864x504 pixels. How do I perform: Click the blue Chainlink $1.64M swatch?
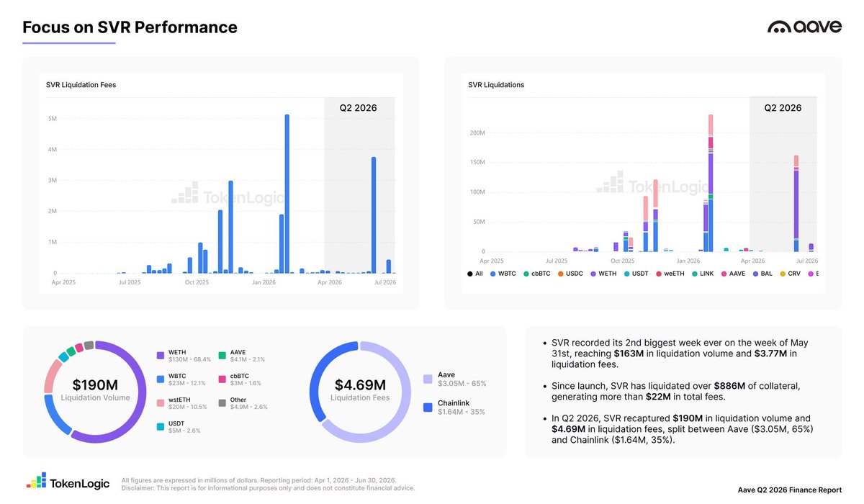pyautogui.click(x=428, y=407)
